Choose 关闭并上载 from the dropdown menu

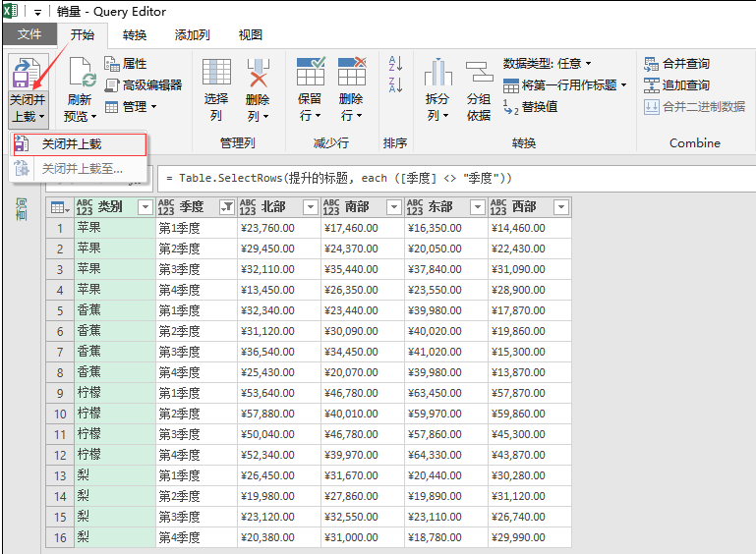click(x=79, y=144)
